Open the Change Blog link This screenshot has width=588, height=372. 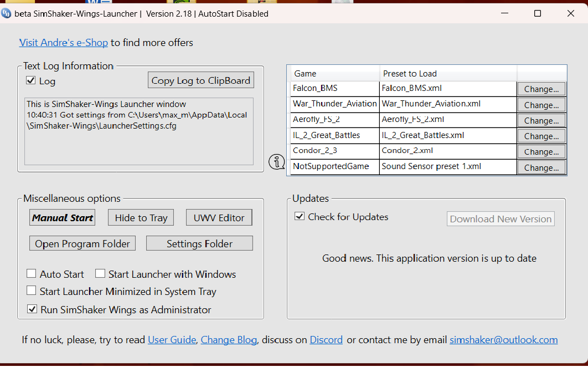point(229,340)
